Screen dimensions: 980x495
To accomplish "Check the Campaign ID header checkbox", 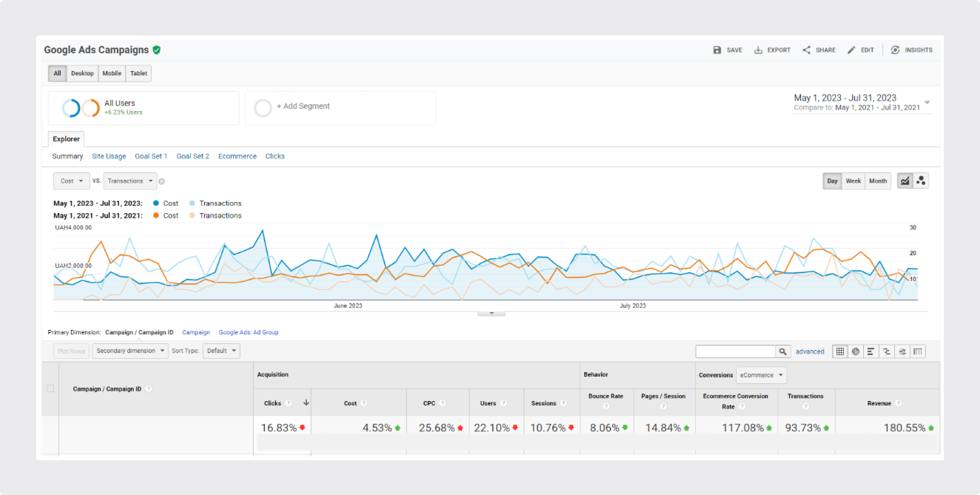I will (x=50, y=388).
